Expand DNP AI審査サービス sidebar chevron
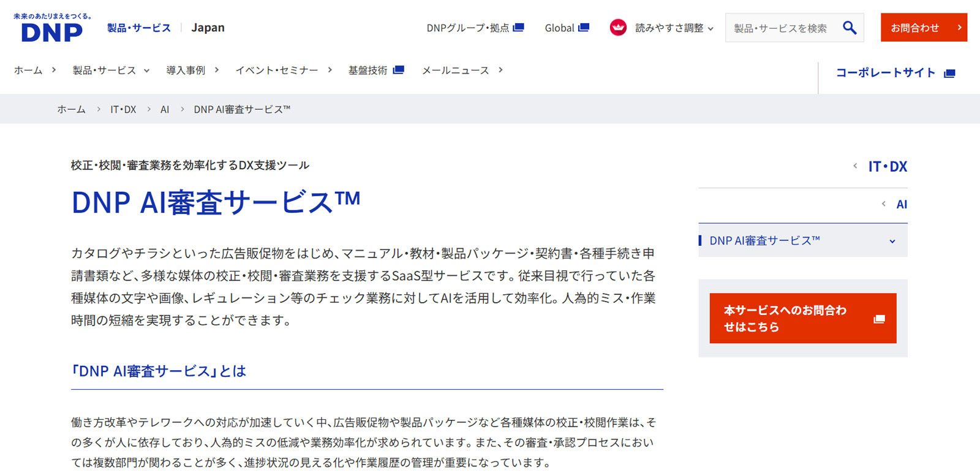The image size is (980, 472). point(892,241)
